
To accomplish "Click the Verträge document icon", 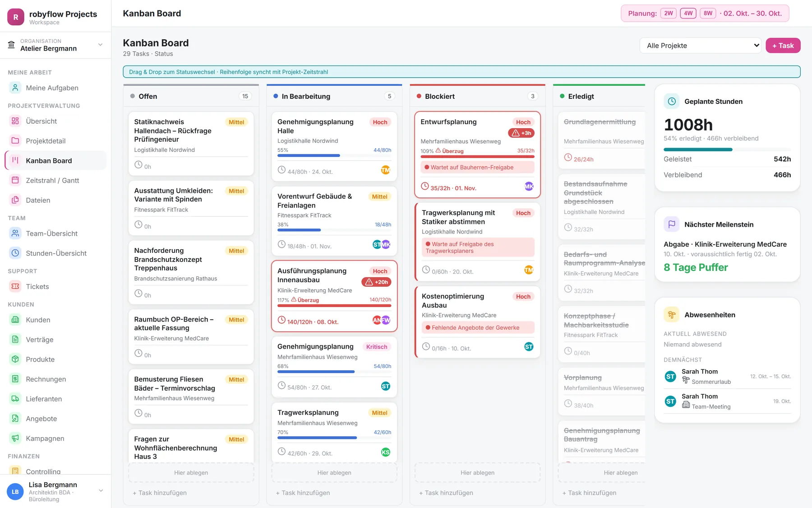I will pos(15,340).
